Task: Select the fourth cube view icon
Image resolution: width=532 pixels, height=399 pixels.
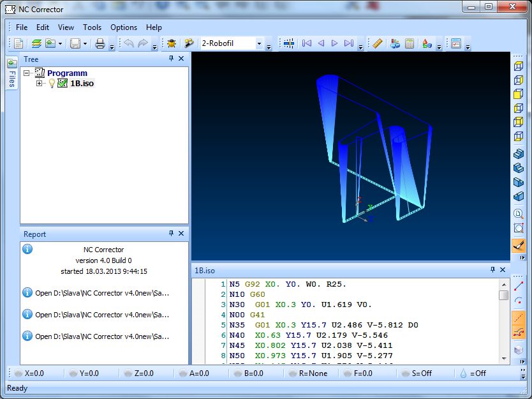Action: (x=518, y=108)
